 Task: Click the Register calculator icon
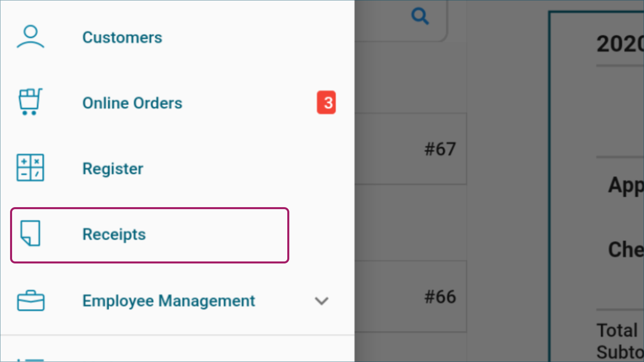coord(30,168)
